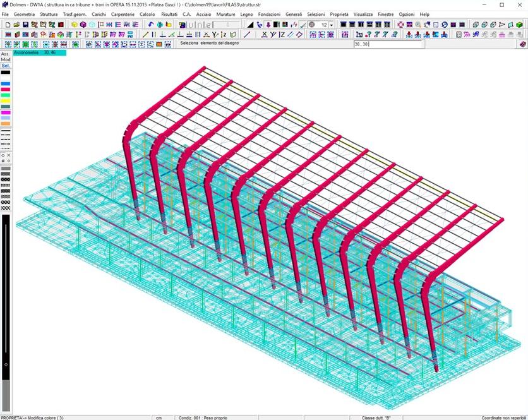
Task: Click the zoom magnifier icon
Action: (419, 25)
